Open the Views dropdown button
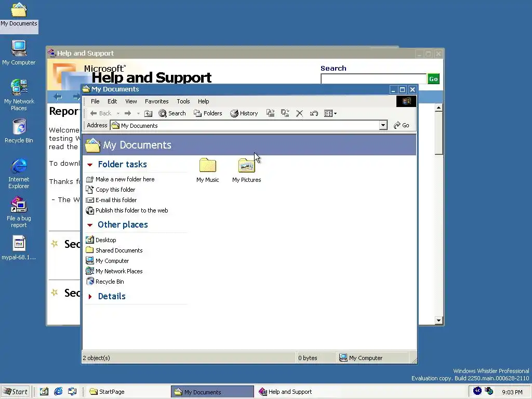 pyautogui.click(x=330, y=113)
